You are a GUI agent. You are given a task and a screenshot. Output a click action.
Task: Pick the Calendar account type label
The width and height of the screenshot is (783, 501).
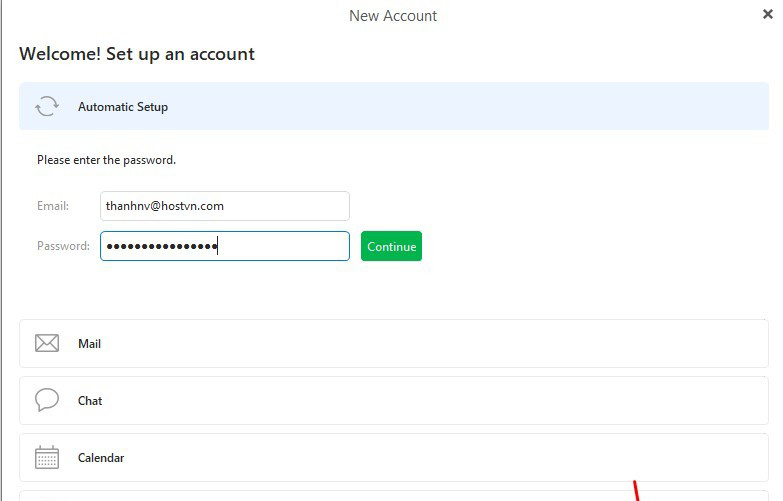point(101,458)
